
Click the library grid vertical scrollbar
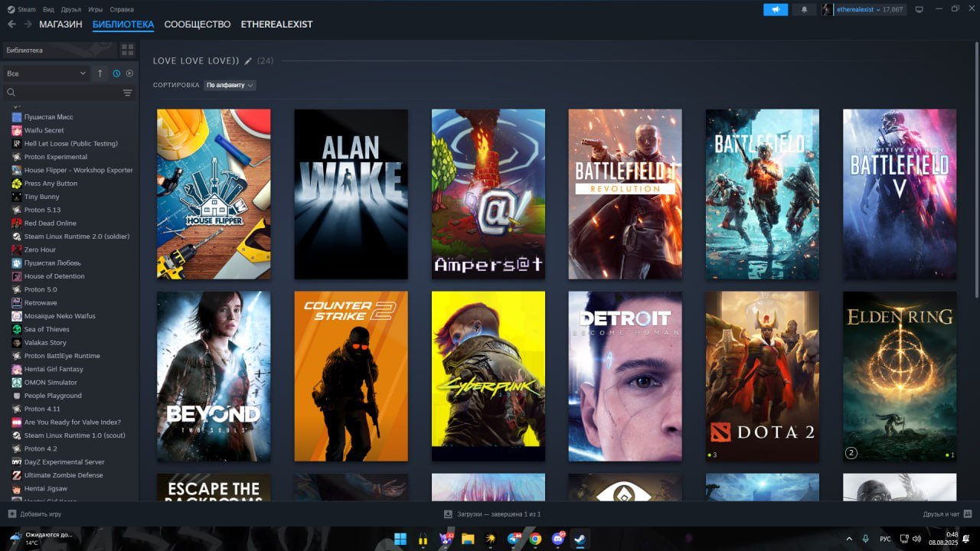point(976,170)
